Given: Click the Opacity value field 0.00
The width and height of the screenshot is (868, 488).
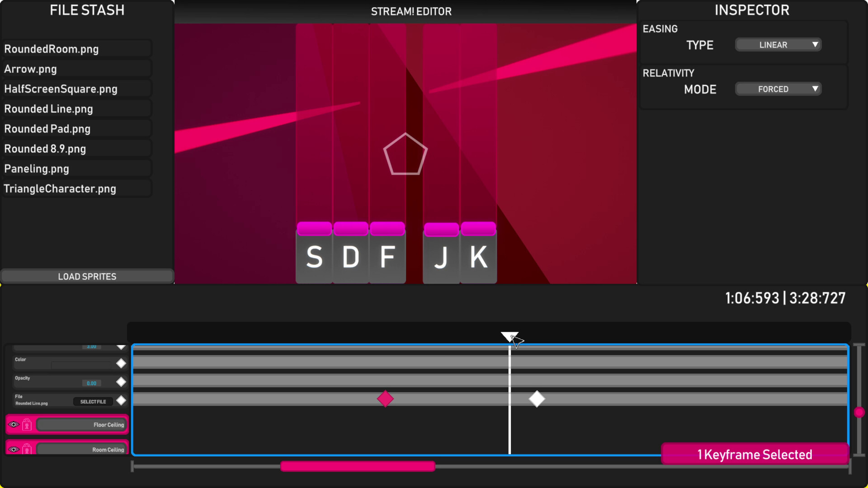Looking at the screenshot, I should pyautogui.click(x=92, y=383).
